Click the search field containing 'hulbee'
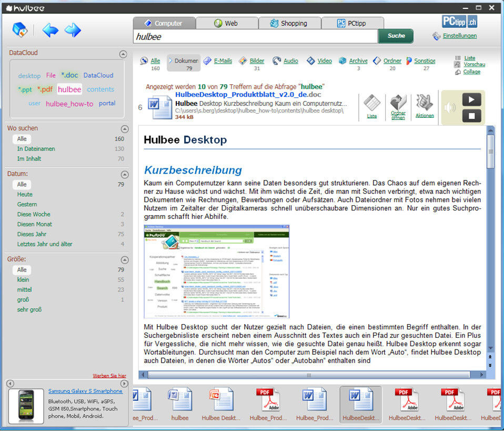This screenshot has height=431, width=504. coord(255,36)
